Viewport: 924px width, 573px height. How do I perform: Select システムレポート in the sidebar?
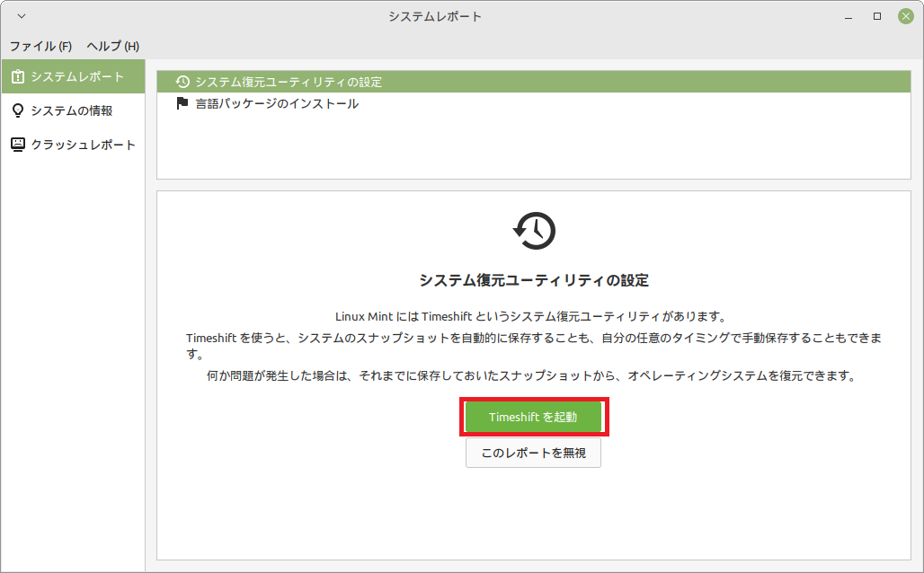tap(73, 76)
